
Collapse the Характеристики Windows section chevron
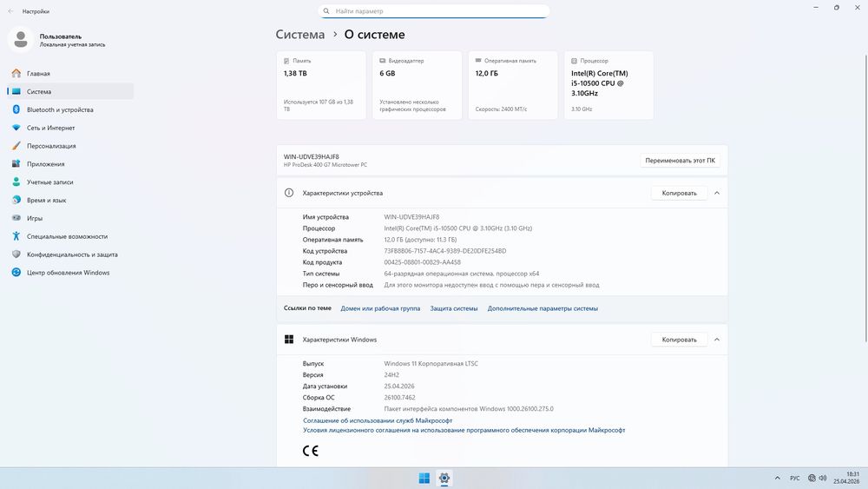coord(717,340)
